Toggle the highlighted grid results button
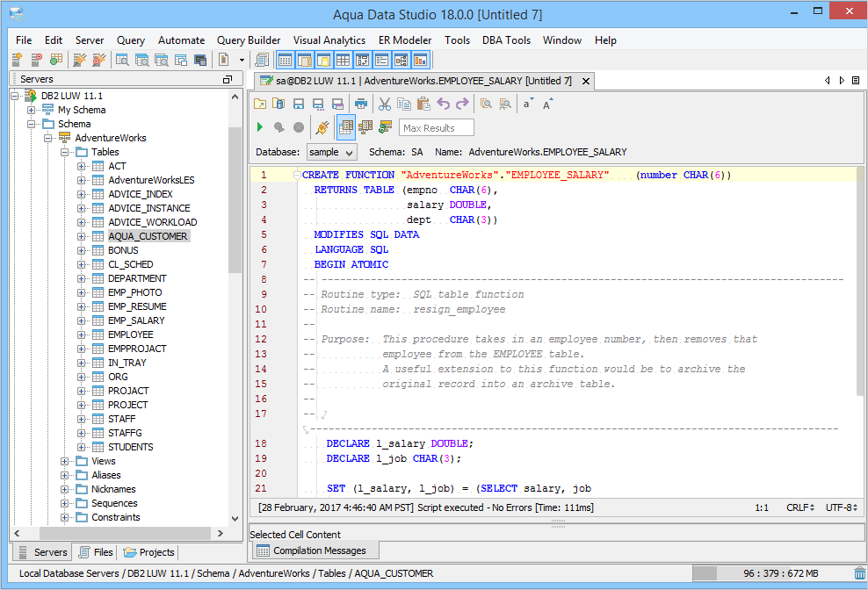This screenshot has height=590, width=868. (x=346, y=127)
